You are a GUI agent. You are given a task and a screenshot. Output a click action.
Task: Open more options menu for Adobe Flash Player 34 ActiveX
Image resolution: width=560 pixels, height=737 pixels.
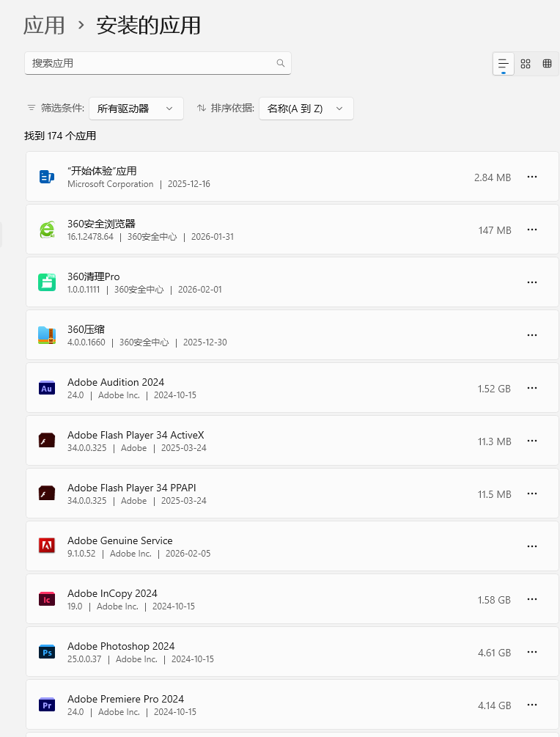[x=532, y=441]
